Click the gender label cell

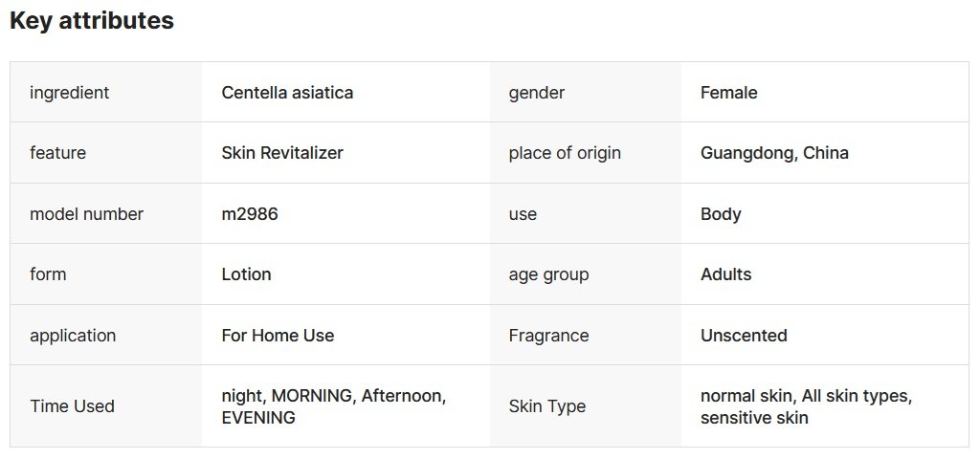click(537, 93)
